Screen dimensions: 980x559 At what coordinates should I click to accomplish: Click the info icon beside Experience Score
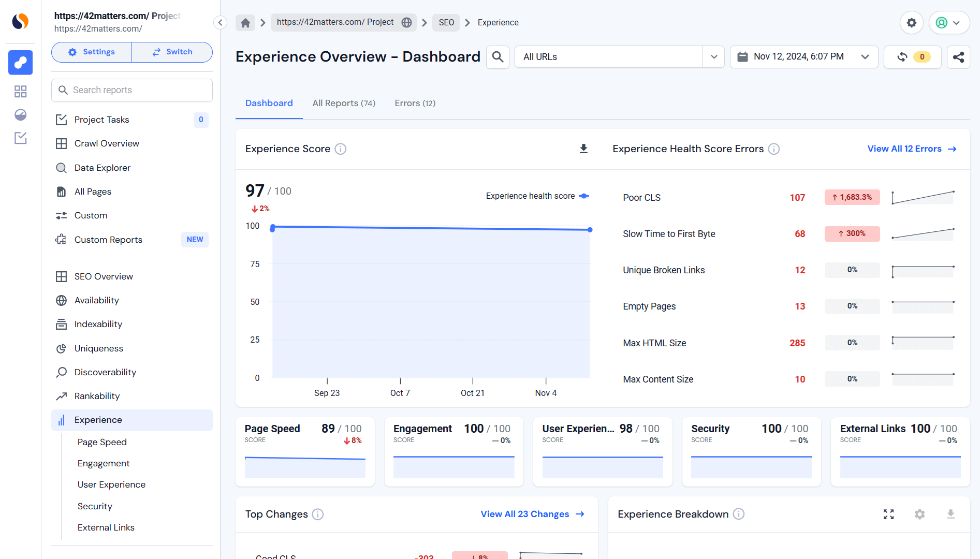pos(340,149)
